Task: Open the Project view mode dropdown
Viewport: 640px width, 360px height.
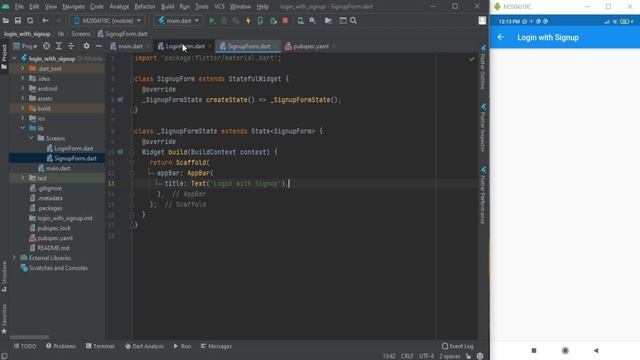Action: (25, 46)
